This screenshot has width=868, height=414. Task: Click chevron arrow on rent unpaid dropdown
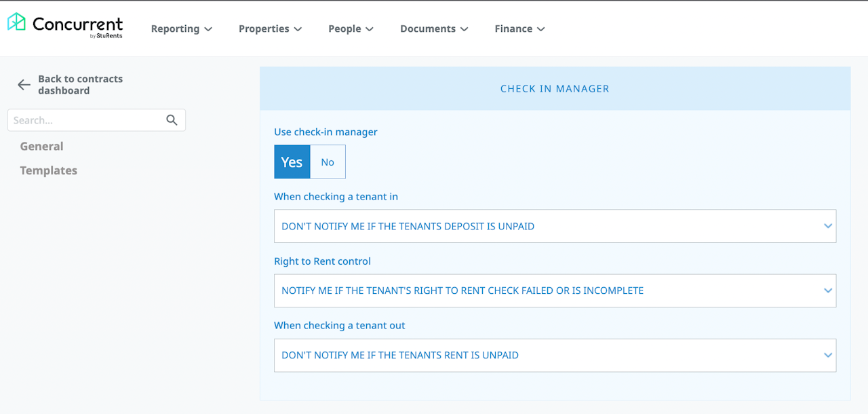tap(827, 355)
